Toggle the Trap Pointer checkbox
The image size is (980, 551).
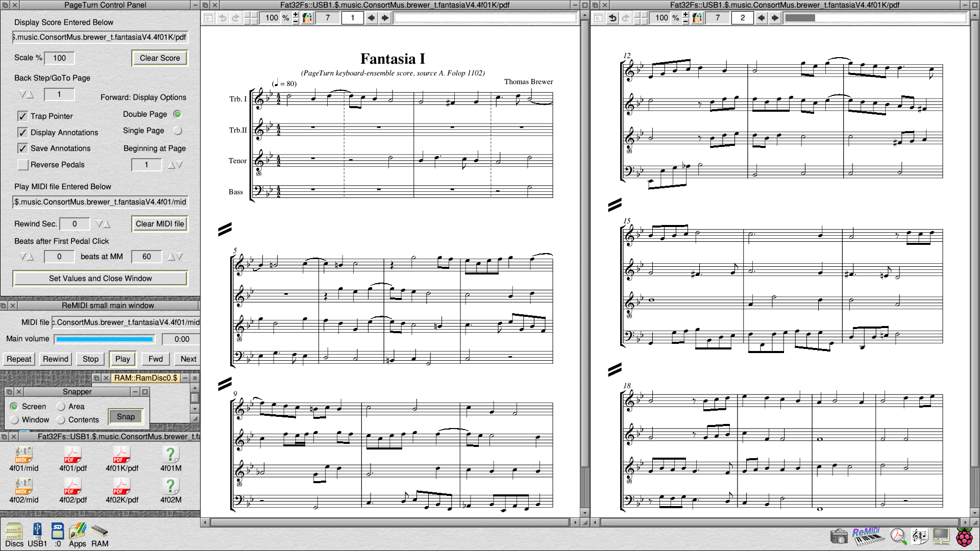coord(23,116)
